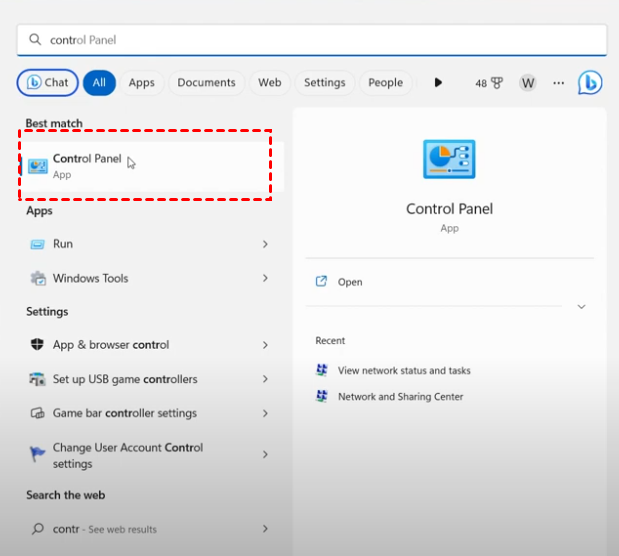Expand the Set up USB game controllers chevron

click(265, 379)
